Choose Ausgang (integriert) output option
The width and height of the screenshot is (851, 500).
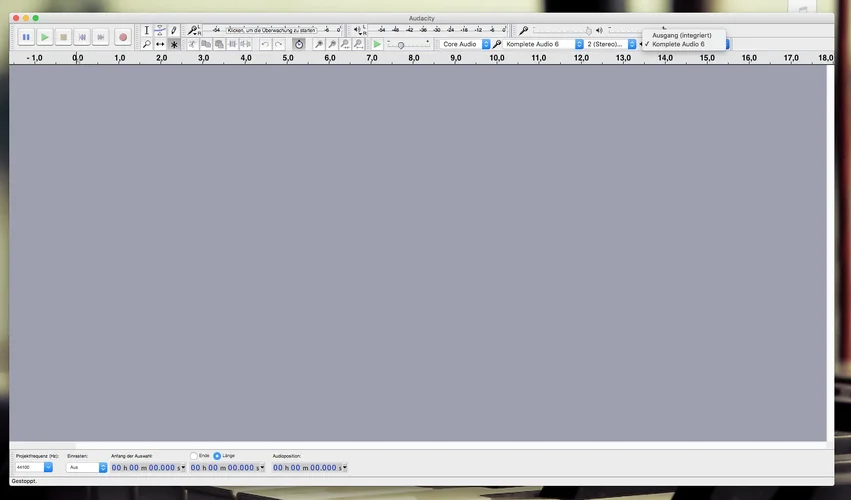click(x=682, y=35)
